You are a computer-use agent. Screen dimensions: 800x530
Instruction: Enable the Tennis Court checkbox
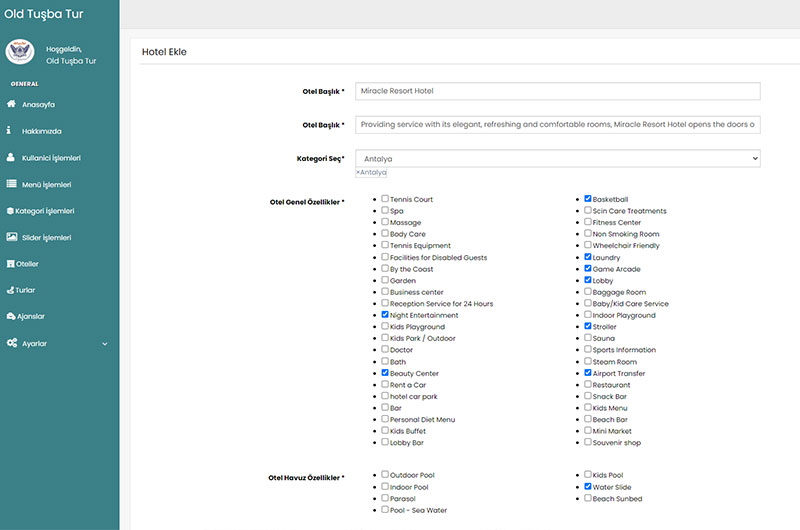pos(385,199)
